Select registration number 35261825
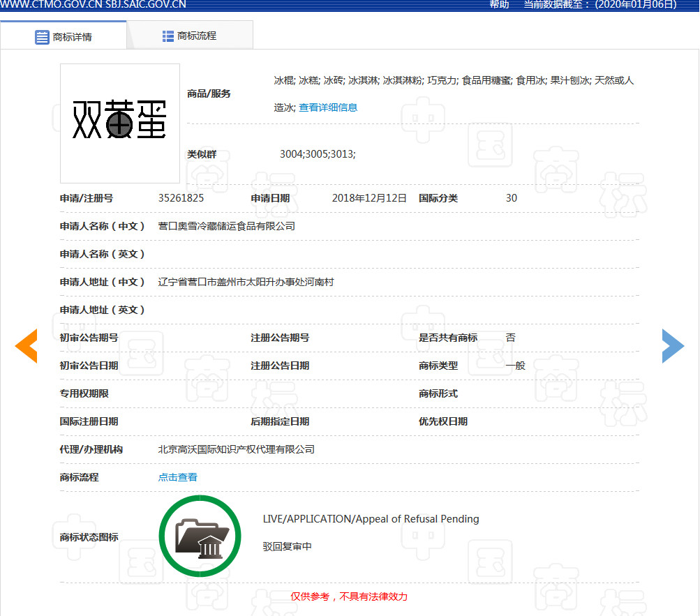 point(181,198)
